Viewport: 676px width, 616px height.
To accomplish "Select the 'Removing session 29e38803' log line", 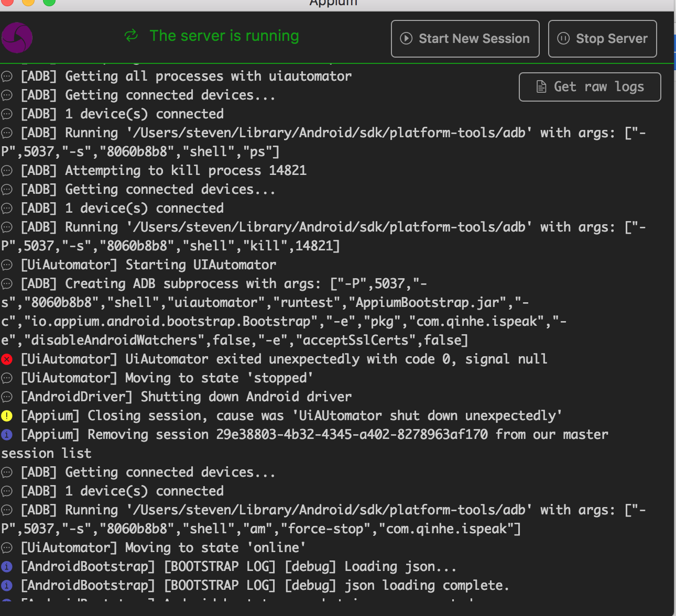I will (x=304, y=444).
